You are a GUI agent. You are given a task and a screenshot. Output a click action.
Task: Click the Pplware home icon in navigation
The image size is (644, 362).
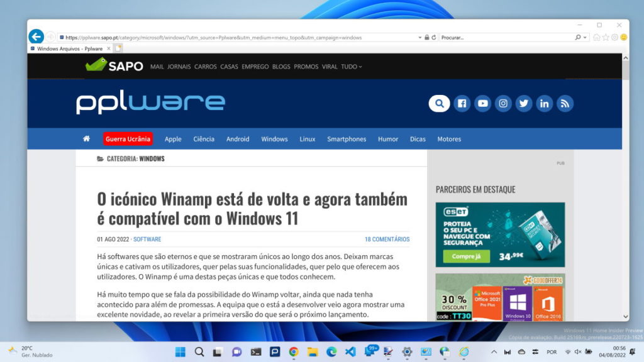pos(86,138)
